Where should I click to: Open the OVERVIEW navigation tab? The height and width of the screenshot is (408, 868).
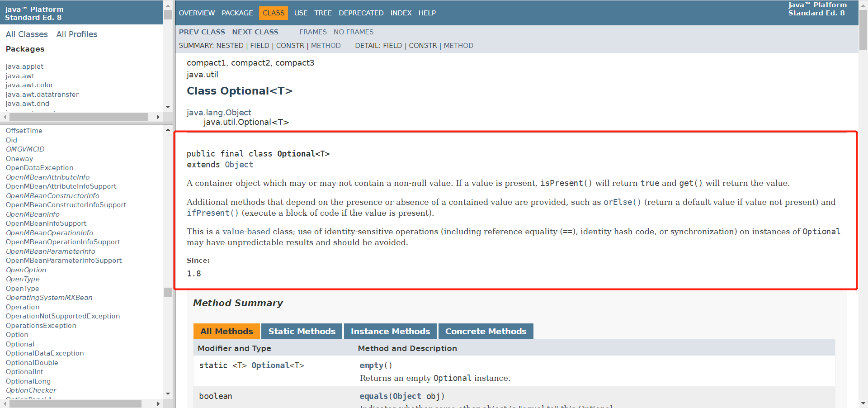point(197,13)
